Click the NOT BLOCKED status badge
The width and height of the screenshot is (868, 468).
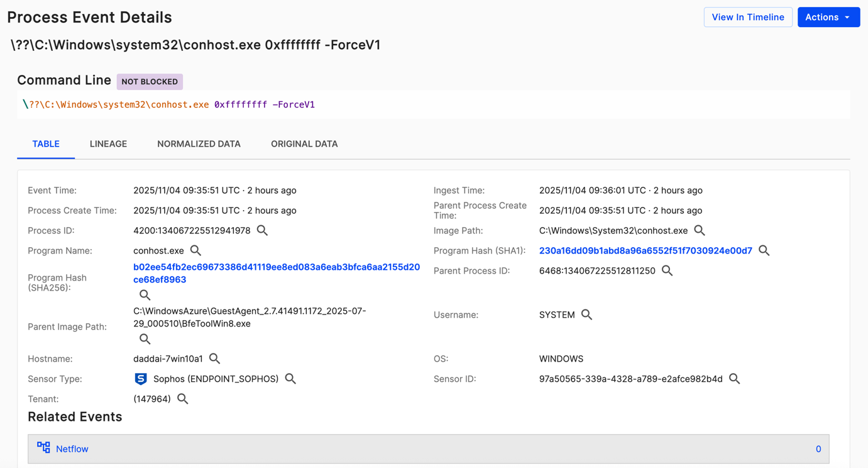pos(150,81)
